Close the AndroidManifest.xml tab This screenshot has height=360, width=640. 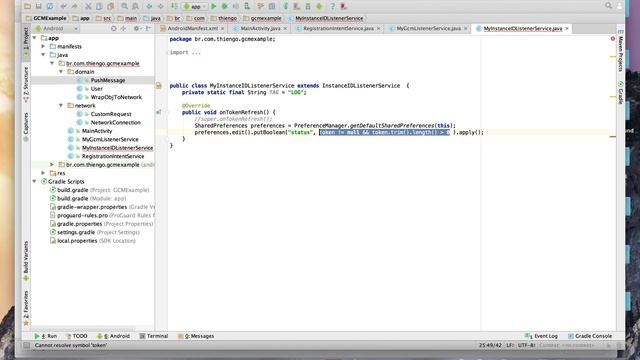(222, 29)
